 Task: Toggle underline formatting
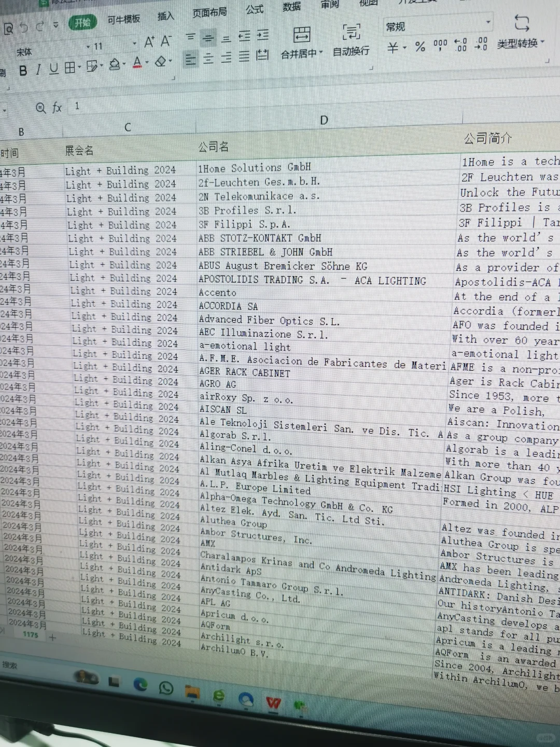coord(53,69)
